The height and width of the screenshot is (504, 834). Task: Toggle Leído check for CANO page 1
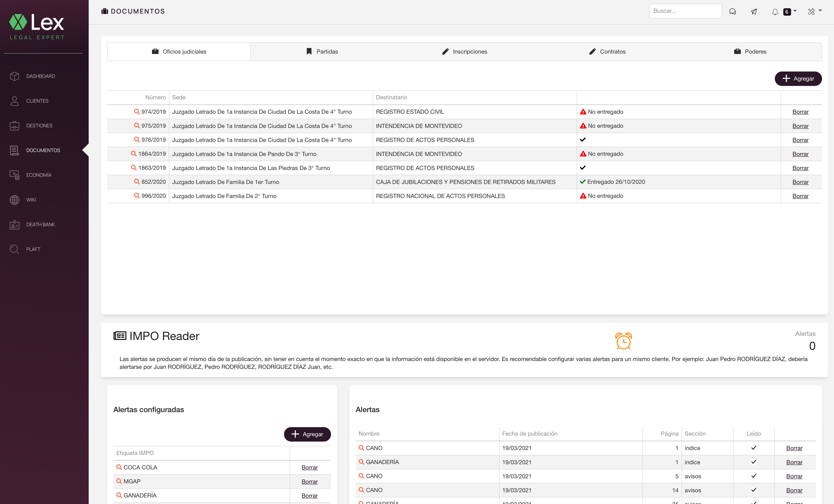[x=753, y=448]
